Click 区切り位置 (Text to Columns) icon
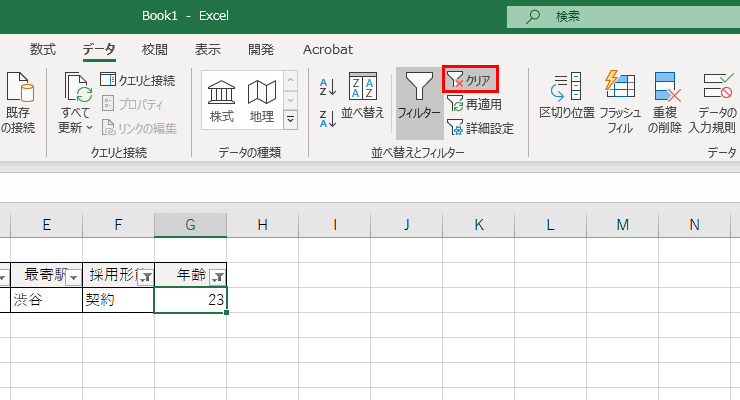Screen dimensions: 740x400 coord(566,86)
